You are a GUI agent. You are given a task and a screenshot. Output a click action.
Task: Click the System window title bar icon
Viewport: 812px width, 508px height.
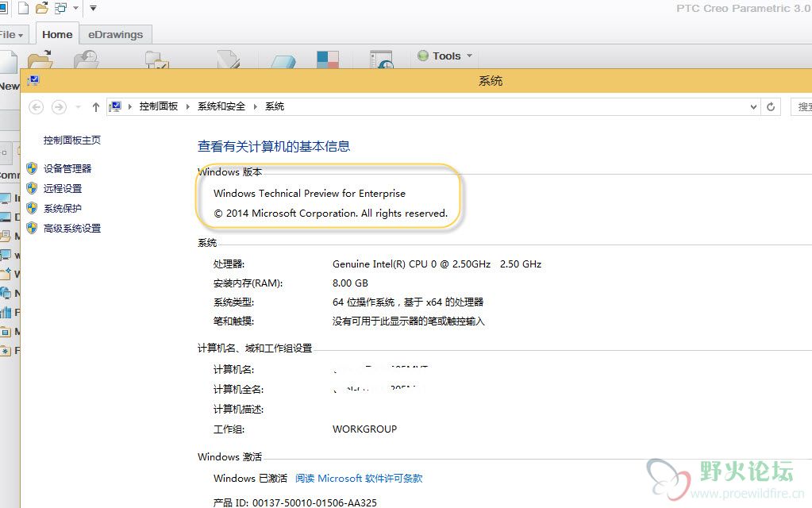(x=33, y=80)
